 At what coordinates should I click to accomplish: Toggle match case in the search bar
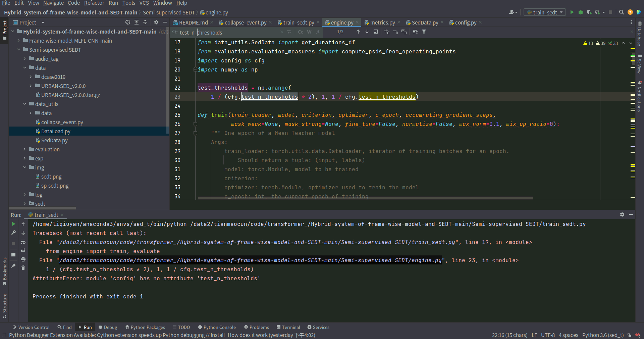click(x=300, y=32)
